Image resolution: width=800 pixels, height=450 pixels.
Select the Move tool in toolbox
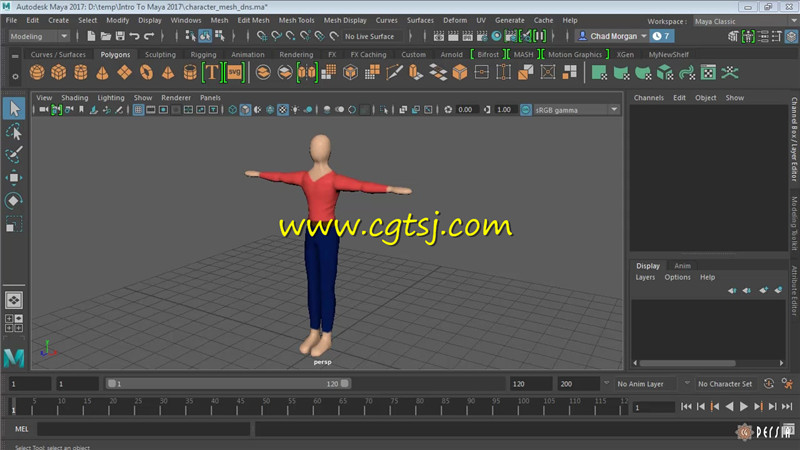tap(14, 178)
